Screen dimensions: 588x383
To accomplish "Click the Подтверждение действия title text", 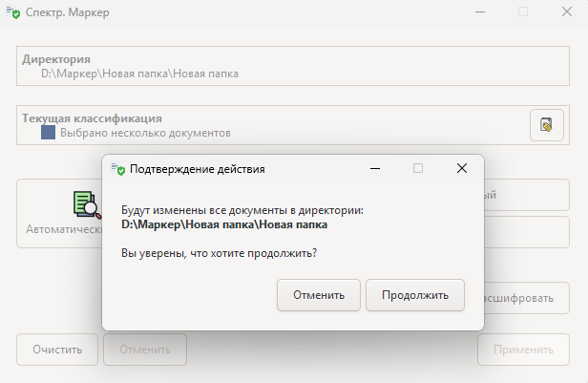I will coord(198,168).
